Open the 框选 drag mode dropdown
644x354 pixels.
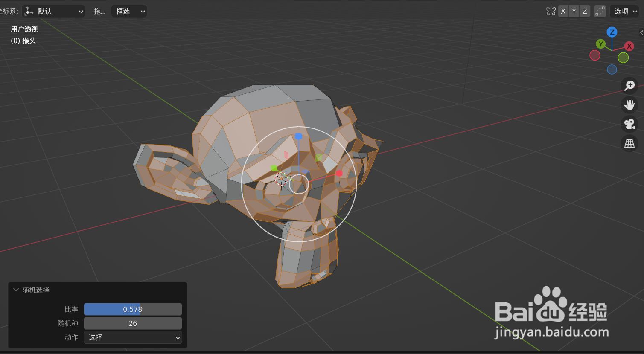point(129,11)
